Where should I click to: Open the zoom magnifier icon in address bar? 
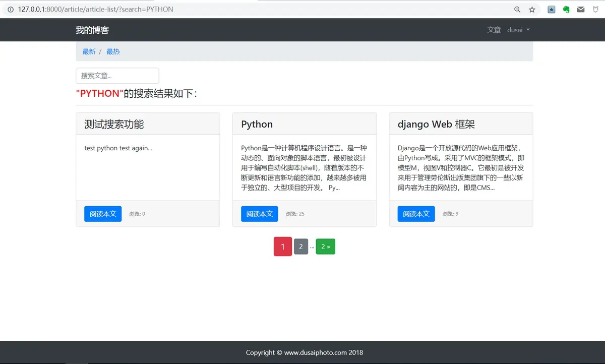point(517,9)
